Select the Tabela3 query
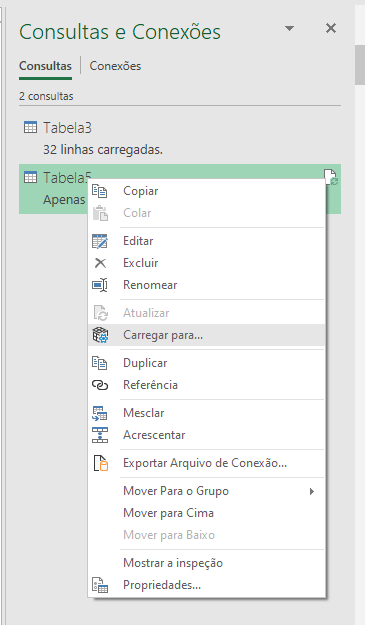 click(x=180, y=138)
